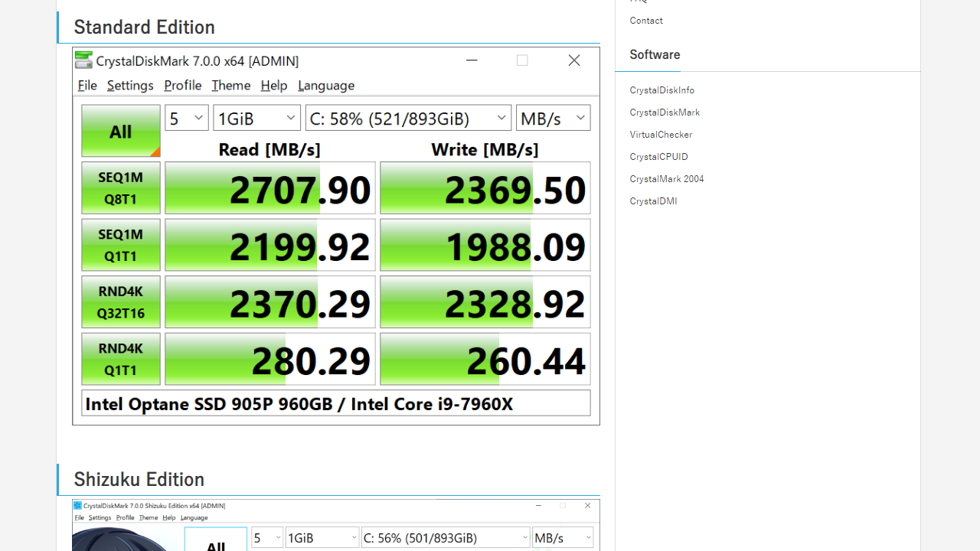Expand the MB/s unit dropdown in Standard Edition
This screenshot has width=980, height=551.
(x=553, y=118)
